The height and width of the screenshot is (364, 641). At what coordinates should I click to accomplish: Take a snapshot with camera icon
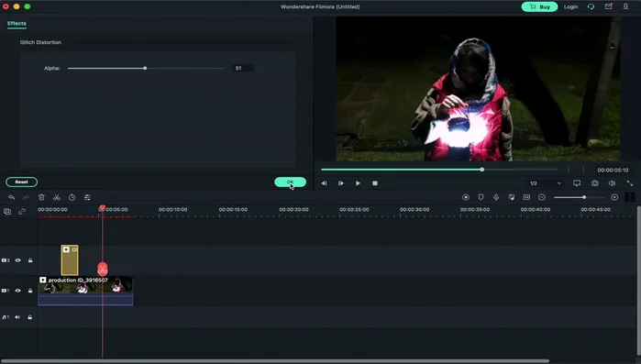tap(595, 183)
